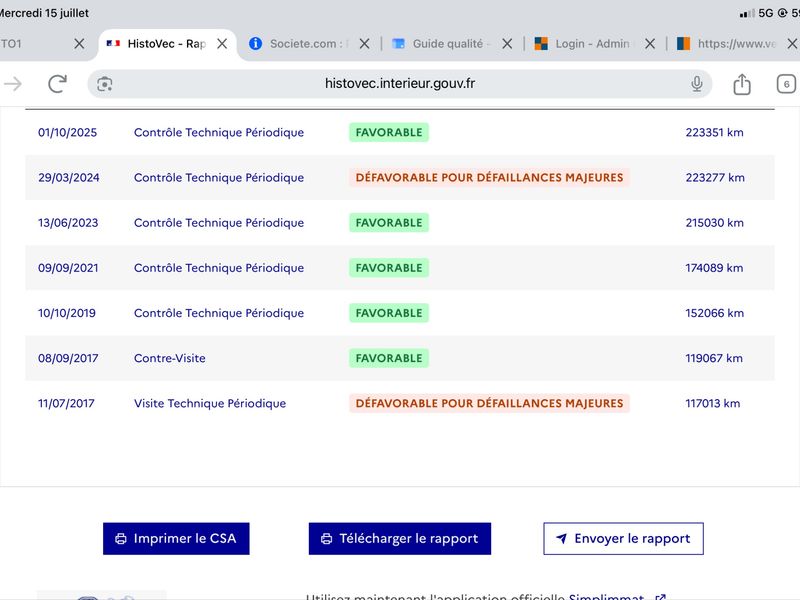Open the tab count switcher icon
Screen dimensions: 800x600
click(786, 84)
